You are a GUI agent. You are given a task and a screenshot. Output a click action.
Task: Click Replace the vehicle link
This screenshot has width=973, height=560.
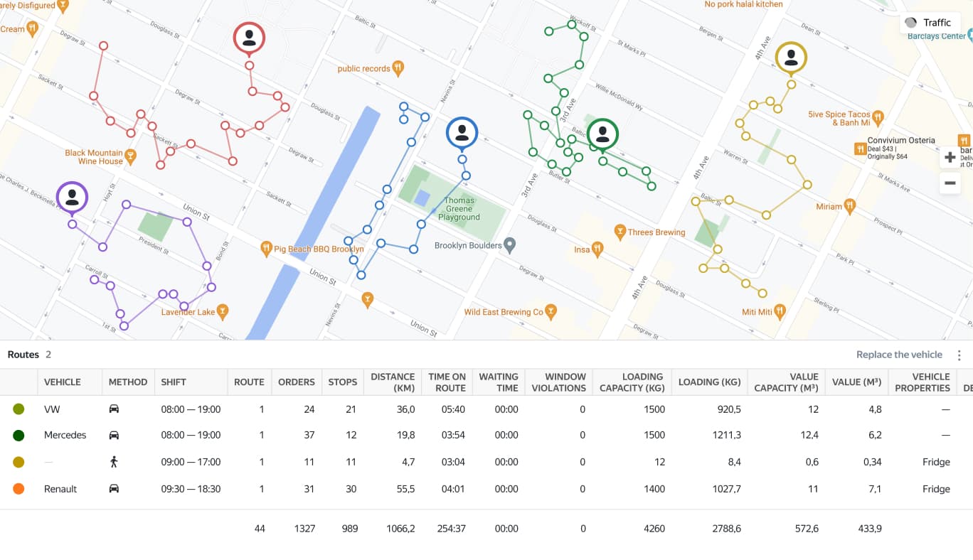point(898,355)
